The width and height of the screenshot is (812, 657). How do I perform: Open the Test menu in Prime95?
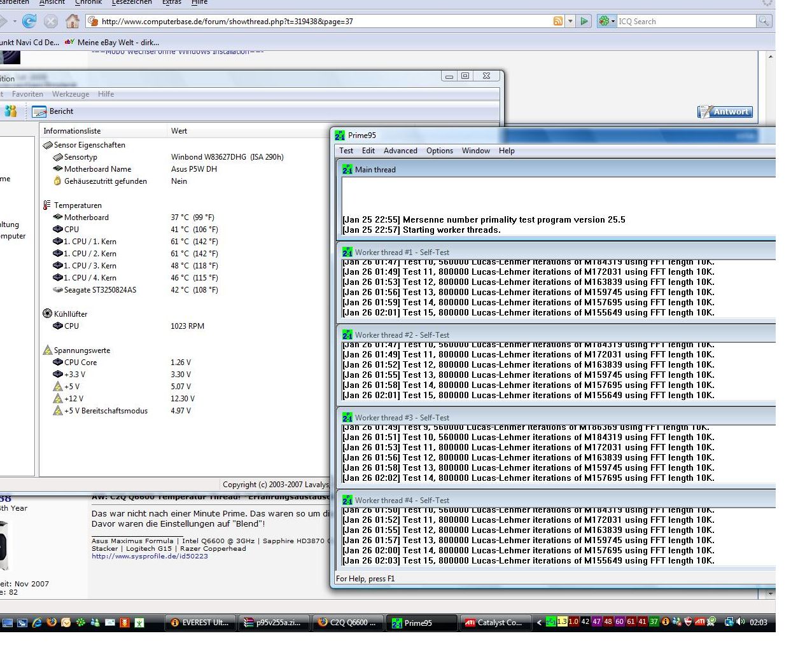click(346, 151)
